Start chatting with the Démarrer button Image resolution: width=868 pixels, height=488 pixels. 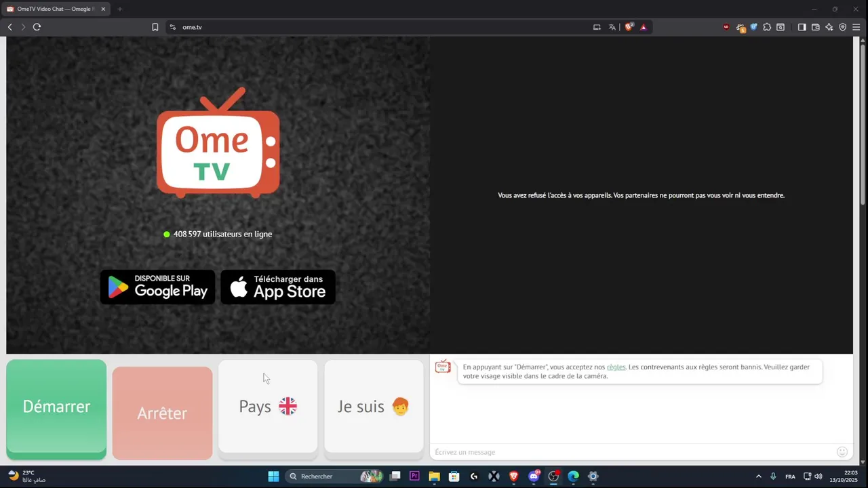pos(56,409)
